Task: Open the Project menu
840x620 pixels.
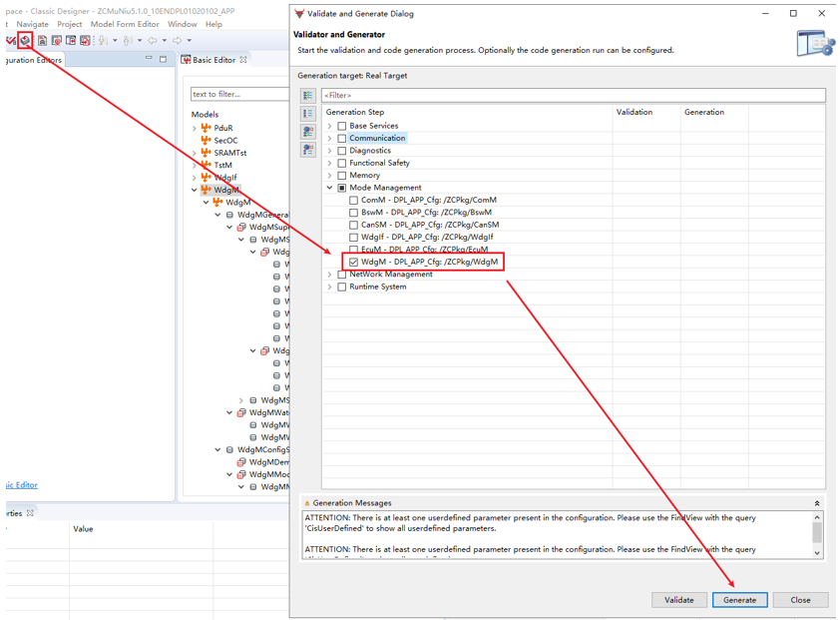Action: [70, 24]
